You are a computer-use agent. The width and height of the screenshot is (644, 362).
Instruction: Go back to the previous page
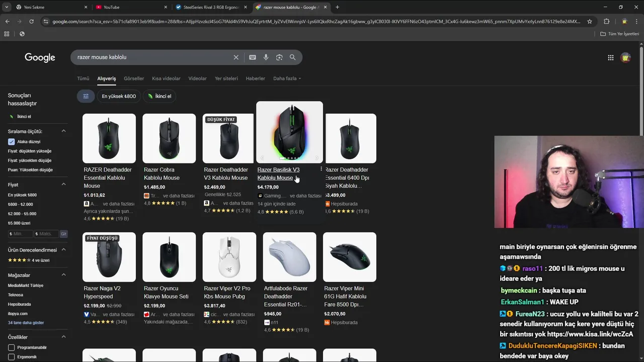point(7,22)
